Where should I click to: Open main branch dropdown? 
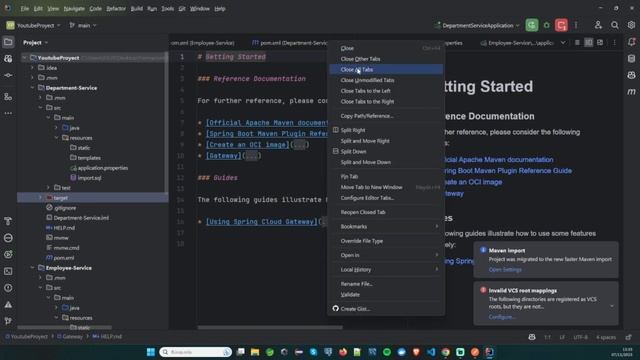tap(83, 25)
